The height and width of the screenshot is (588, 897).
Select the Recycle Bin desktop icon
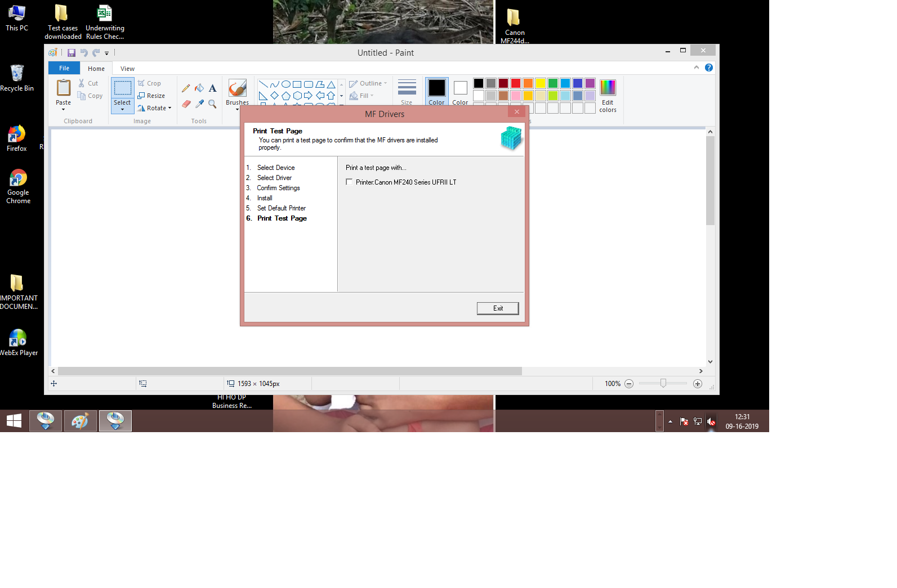click(17, 78)
